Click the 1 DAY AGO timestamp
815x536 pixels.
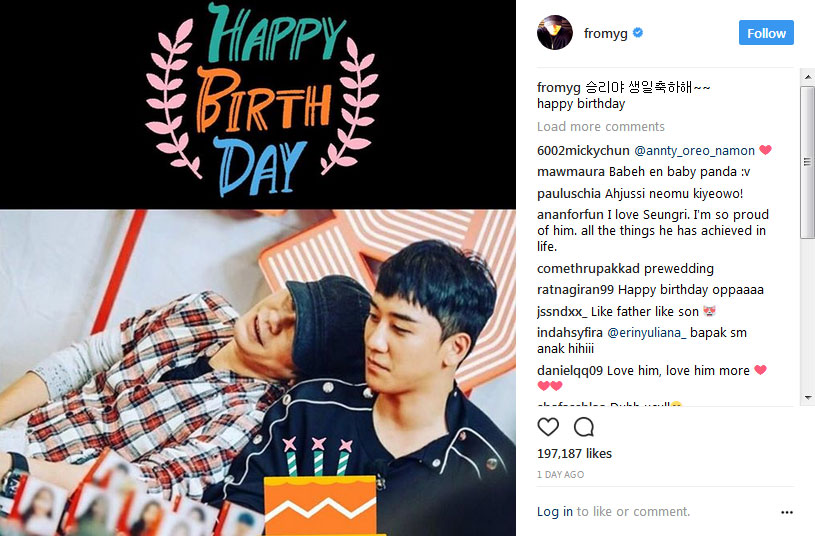click(x=560, y=475)
